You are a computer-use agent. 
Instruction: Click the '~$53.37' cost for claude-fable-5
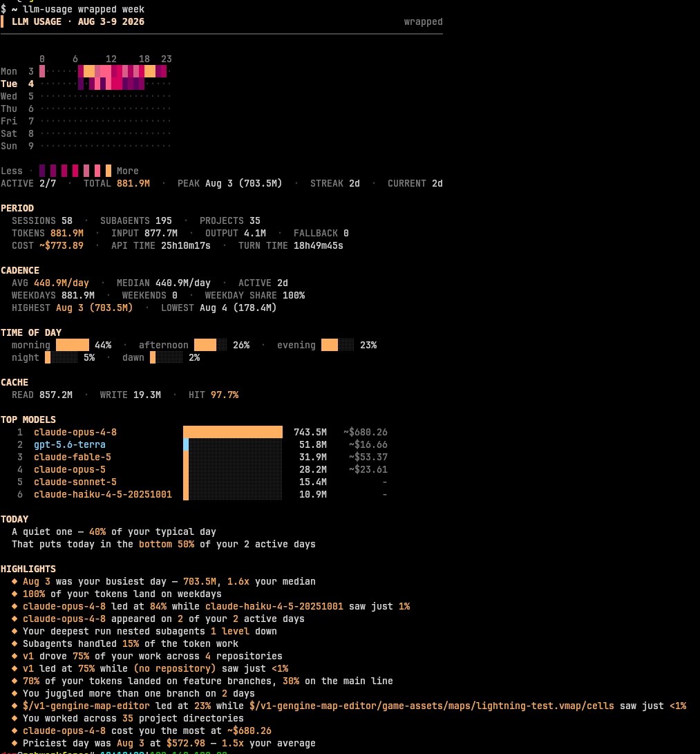point(368,458)
